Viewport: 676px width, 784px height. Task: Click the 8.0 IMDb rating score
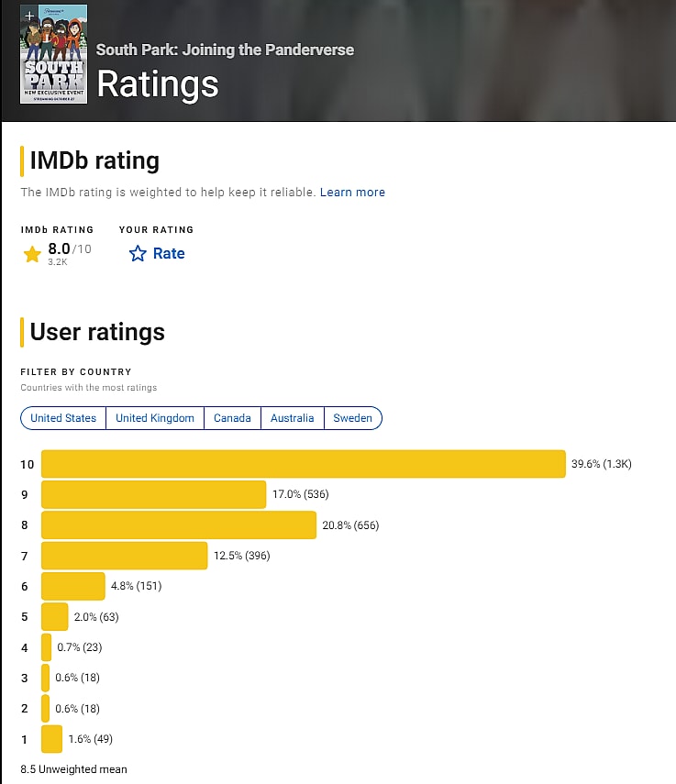click(59, 248)
